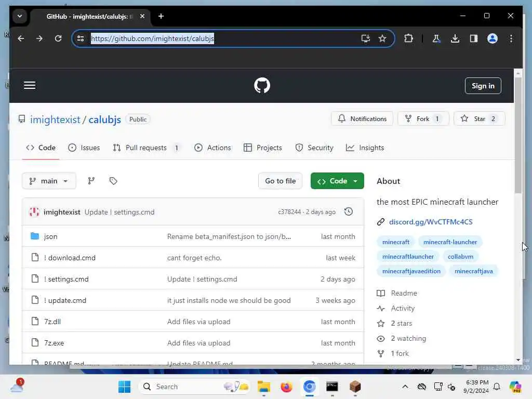Open the 7z.dll file
The width and height of the screenshot is (532, 399).
(52, 322)
